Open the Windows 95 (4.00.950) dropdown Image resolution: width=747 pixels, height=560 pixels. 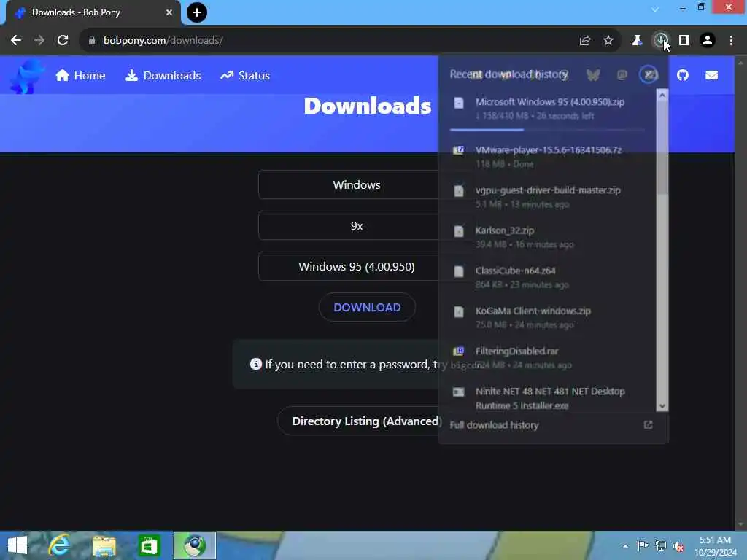(356, 267)
